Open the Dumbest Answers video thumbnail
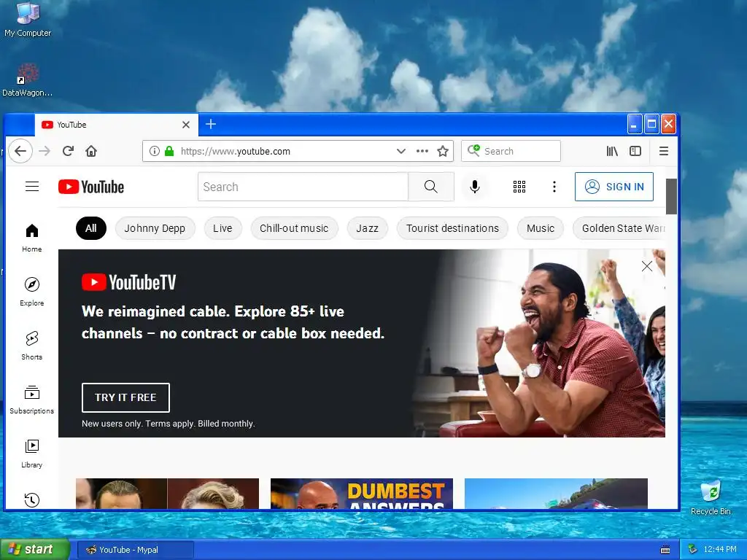747x560 pixels. click(x=362, y=494)
